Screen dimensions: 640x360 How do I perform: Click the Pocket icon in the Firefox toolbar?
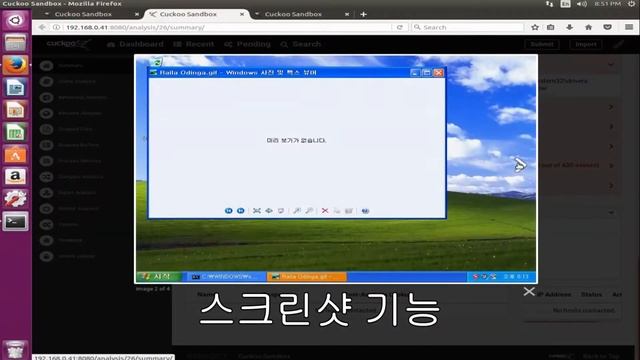[607, 27]
